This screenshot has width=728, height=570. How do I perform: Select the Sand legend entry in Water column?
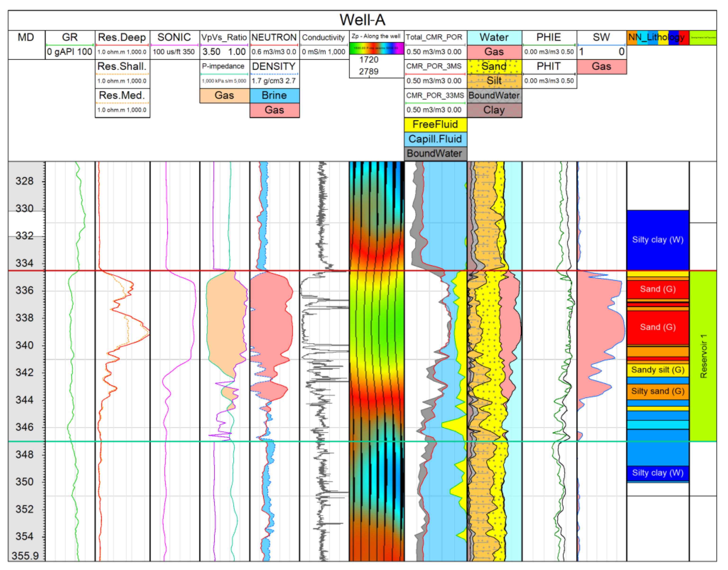tap(494, 67)
